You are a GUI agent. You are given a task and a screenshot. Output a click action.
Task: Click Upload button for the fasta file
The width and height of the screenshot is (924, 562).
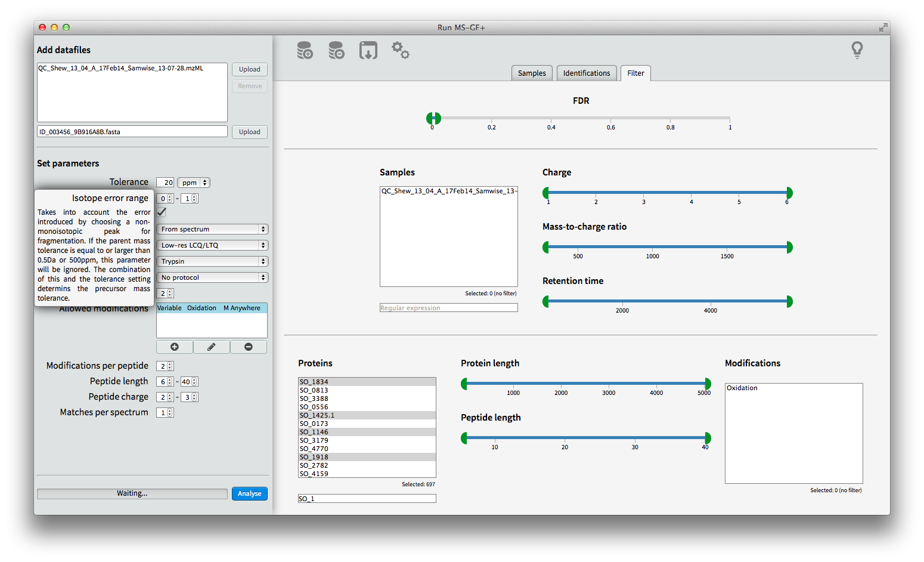pyautogui.click(x=250, y=132)
